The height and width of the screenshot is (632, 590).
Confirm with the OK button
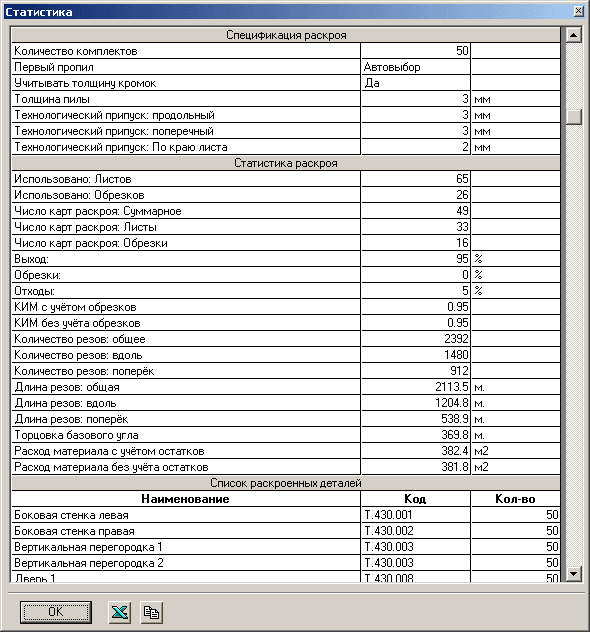(x=56, y=612)
